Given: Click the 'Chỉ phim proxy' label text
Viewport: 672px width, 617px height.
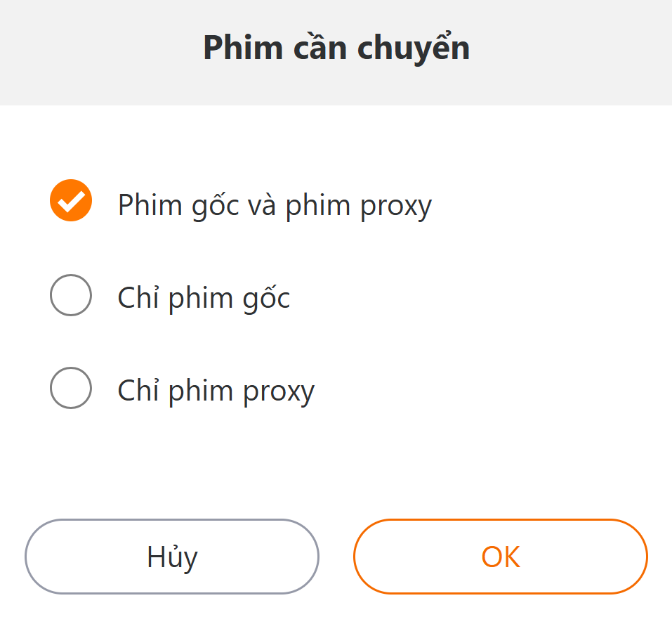Looking at the screenshot, I should tap(216, 391).
